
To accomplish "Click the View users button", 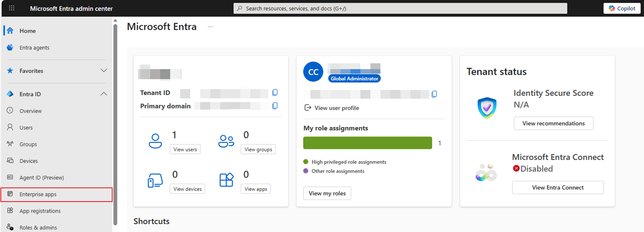I will click(x=185, y=149).
